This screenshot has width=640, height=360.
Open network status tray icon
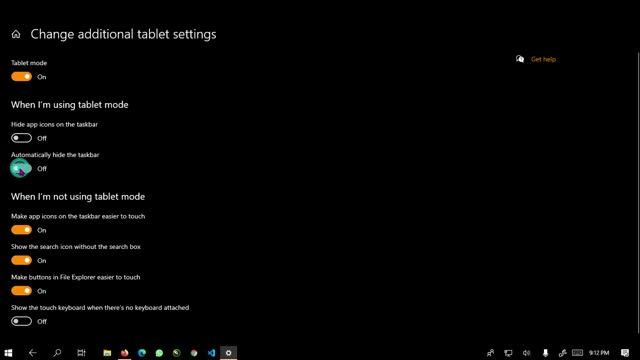[x=508, y=353]
